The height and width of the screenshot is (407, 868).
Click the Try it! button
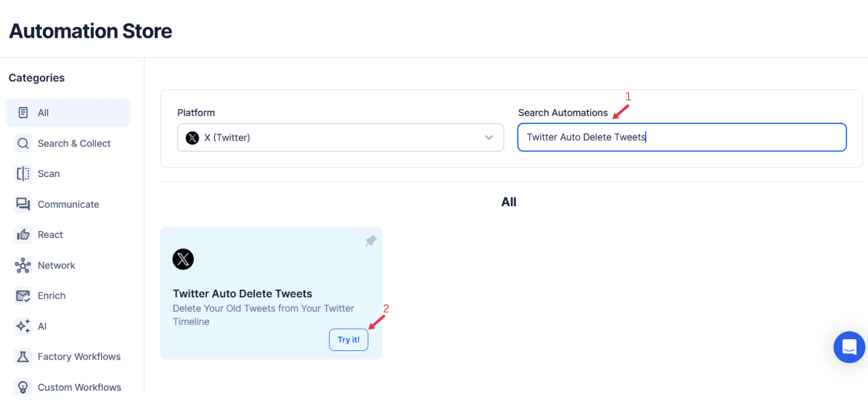tap(348, 339)
